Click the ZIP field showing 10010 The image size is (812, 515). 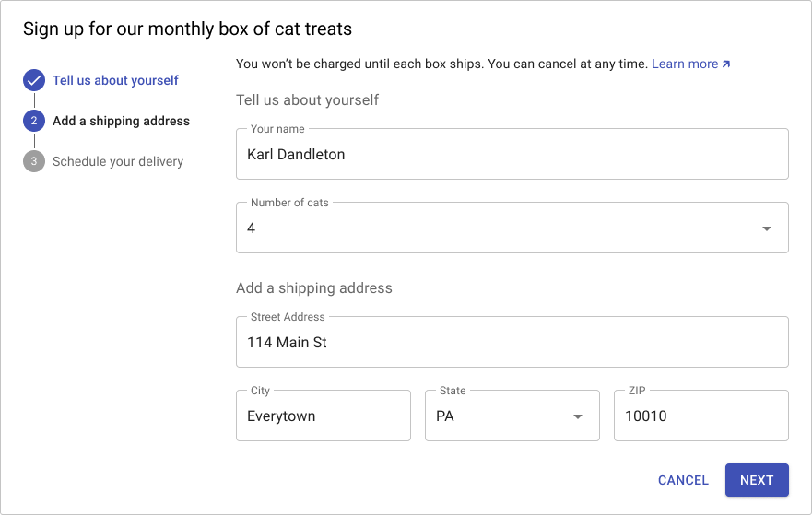701,416
